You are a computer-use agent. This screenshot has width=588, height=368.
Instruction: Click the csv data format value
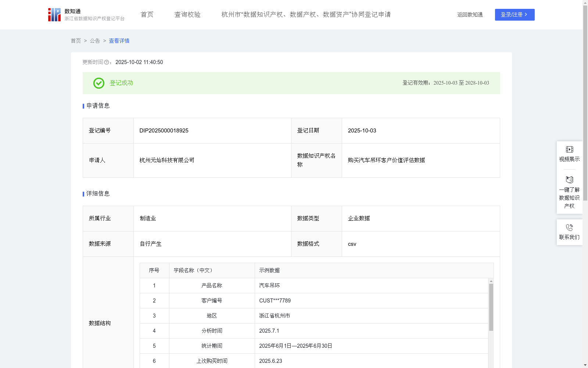[x=352, y=244]
